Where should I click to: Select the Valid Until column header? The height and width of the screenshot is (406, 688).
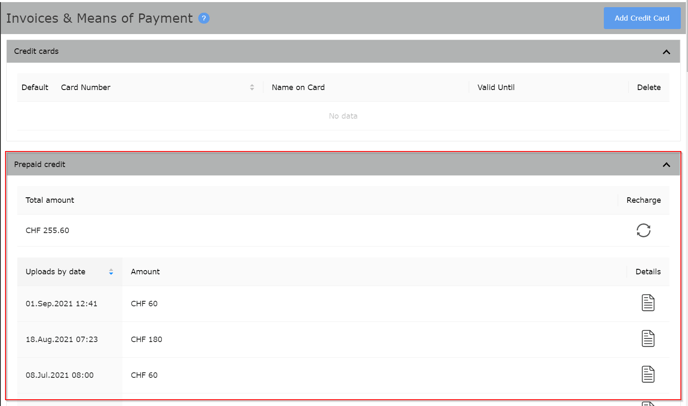pos(496,88)
